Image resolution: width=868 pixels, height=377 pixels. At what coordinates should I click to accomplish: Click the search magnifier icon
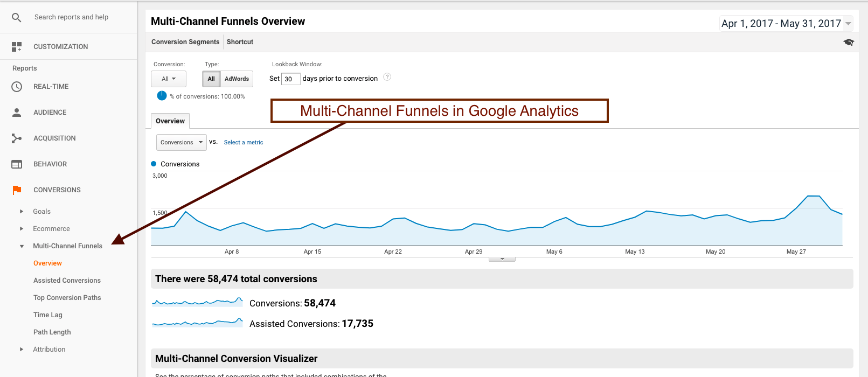[x=17, y=18]
